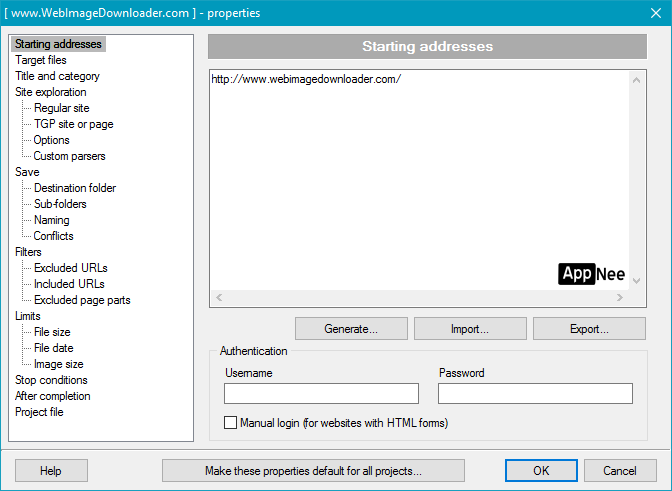The height and width of the screenshot is (491, 672).
Task: Close the properties window
Action: tap(656, 13)
